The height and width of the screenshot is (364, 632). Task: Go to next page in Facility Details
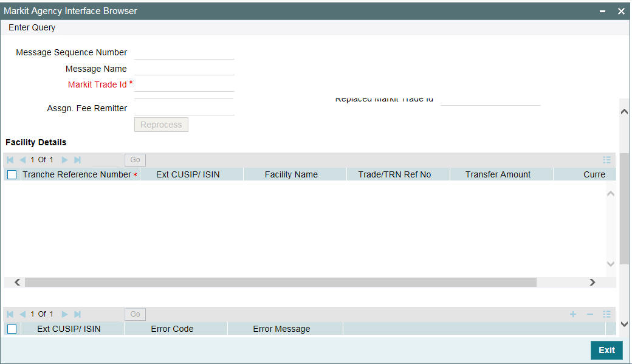(x=64, y=160)
